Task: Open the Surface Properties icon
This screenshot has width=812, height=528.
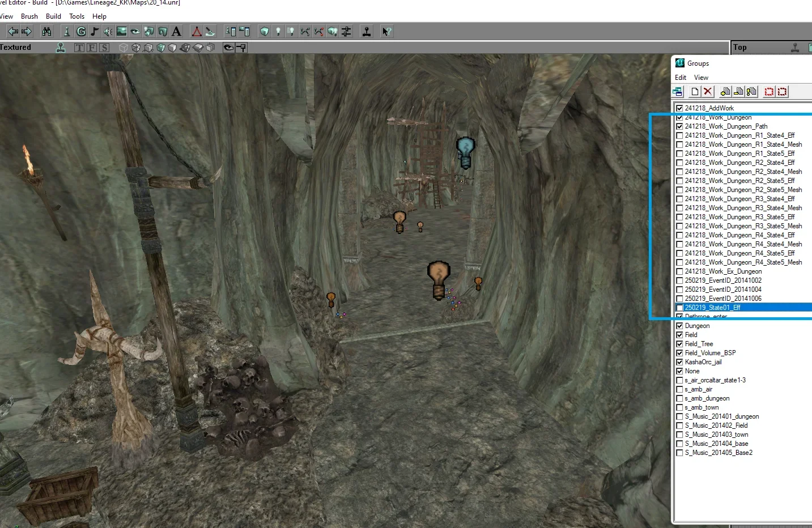Action: click(244, 32)
